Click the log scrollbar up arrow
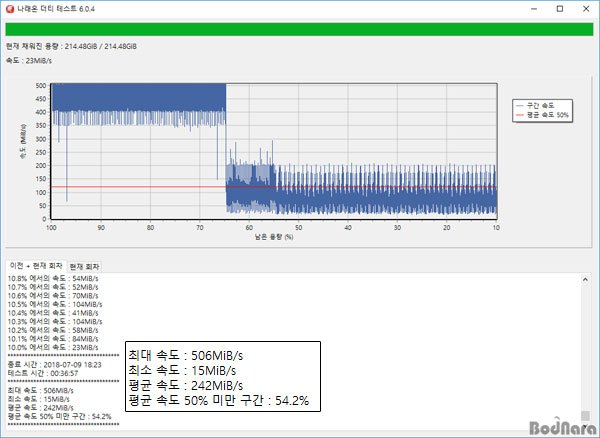Screen dimensions: 600x438 (x=585, y=280)
